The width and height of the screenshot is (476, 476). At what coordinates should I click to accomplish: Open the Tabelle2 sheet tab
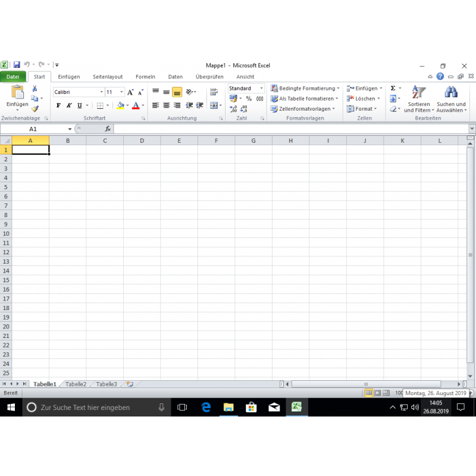76,384
